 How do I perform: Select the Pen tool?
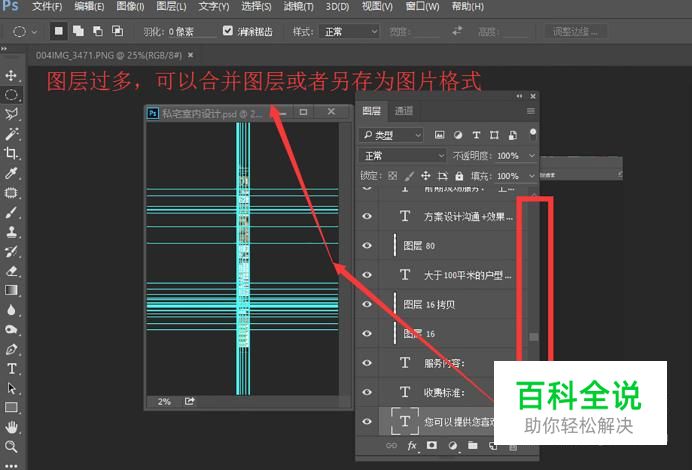(11, 349)
